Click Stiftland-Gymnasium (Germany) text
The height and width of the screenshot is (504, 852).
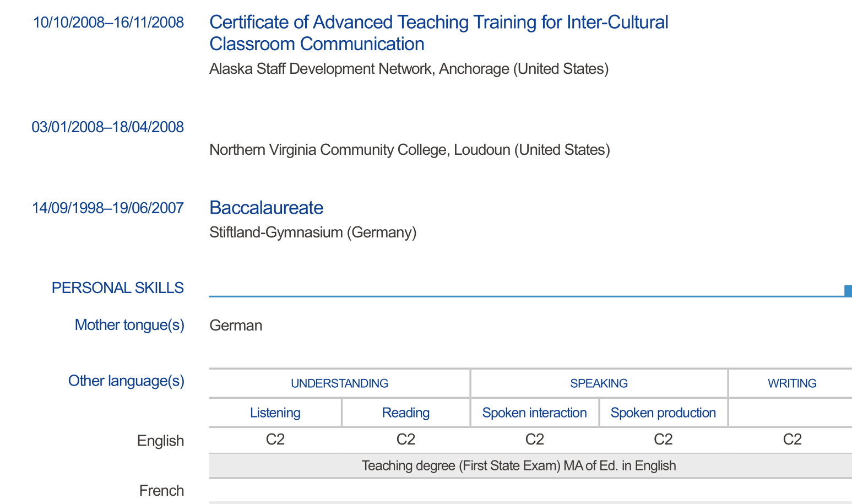click(313, 232)
